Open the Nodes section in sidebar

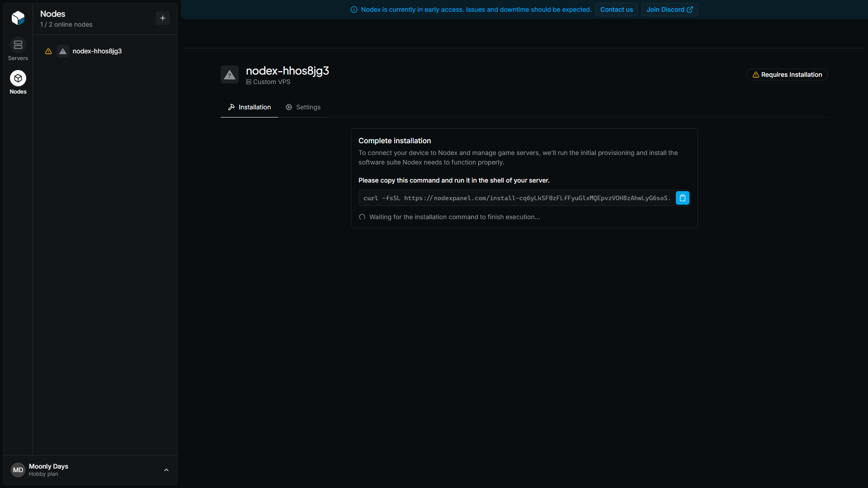18,83
